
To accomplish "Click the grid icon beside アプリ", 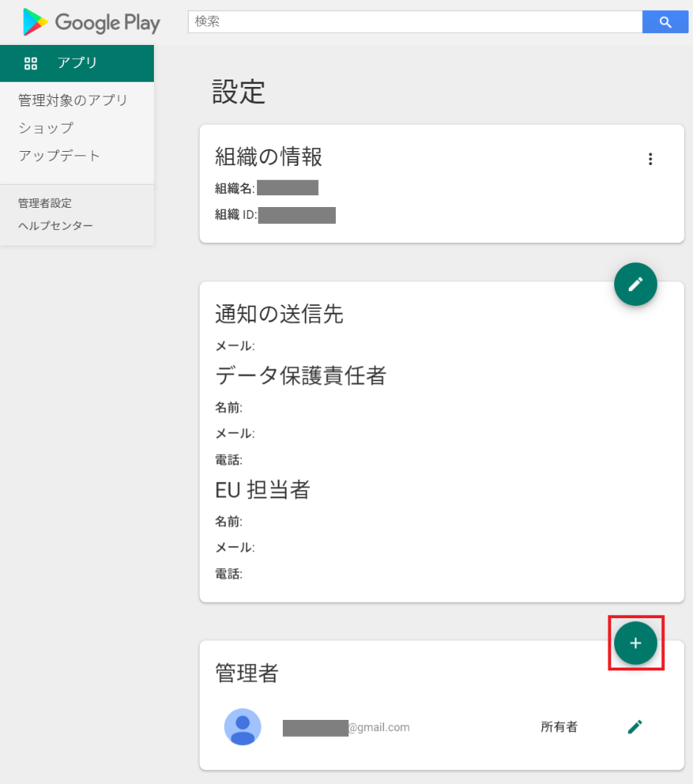I will tap(31, 63).
